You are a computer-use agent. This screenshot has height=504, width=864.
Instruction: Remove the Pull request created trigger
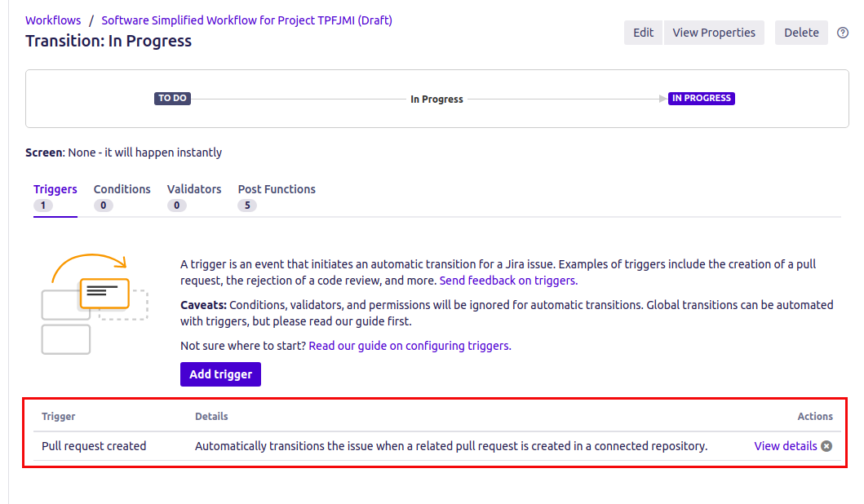coord(826,446)
